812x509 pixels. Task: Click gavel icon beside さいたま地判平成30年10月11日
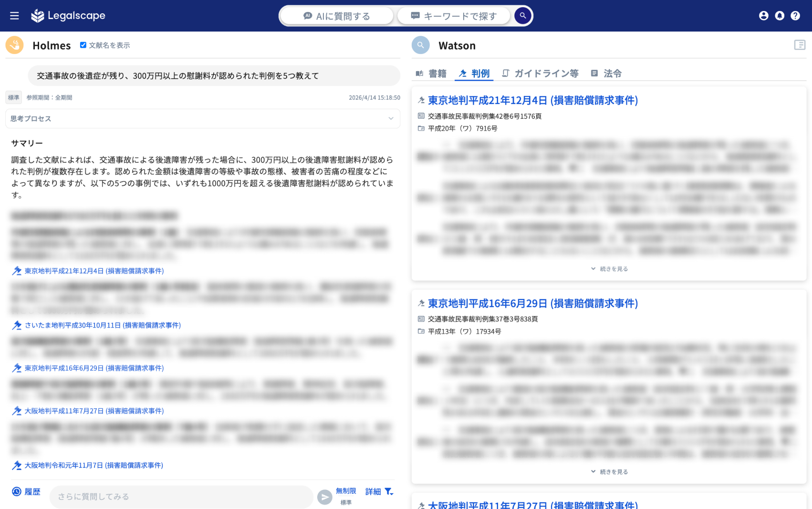[x=17, y=325]
